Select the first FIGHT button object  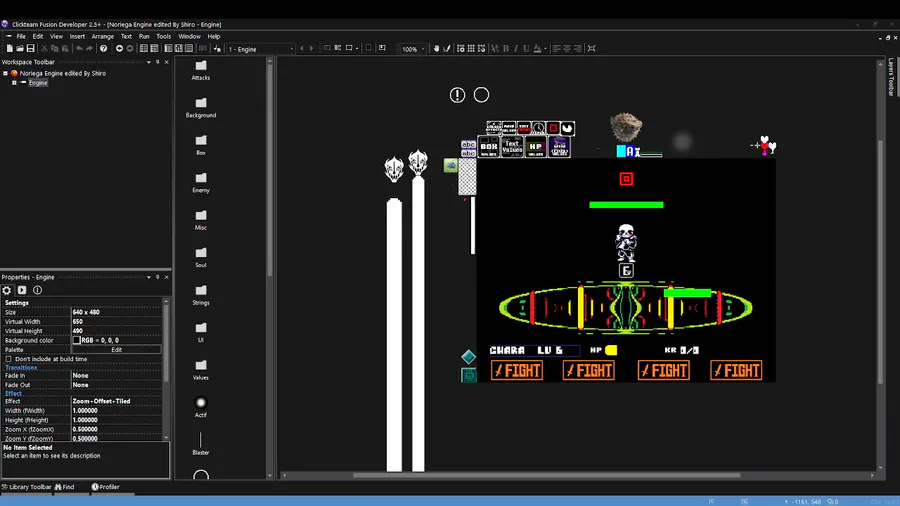click(517, 371)
